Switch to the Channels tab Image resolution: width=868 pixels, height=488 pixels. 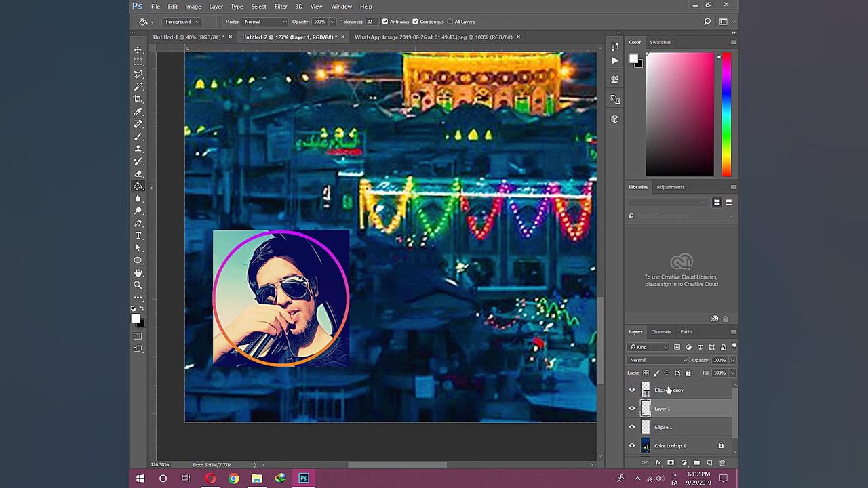(x=660, y=332)
